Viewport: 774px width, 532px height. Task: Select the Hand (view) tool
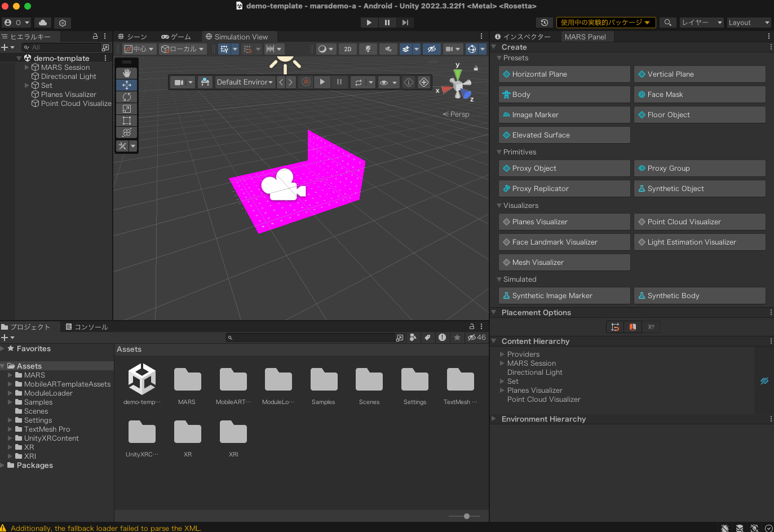pyautogui.click(x=127, y=73)
